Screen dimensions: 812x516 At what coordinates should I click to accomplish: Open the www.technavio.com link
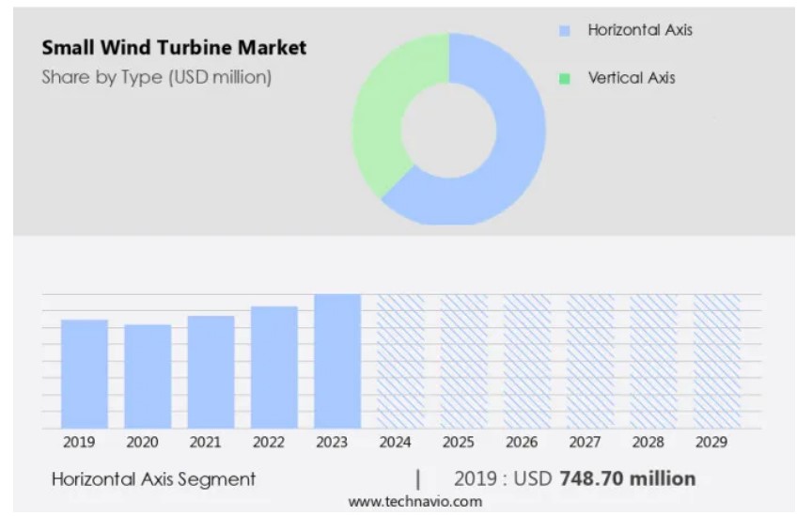click(414, 502)
